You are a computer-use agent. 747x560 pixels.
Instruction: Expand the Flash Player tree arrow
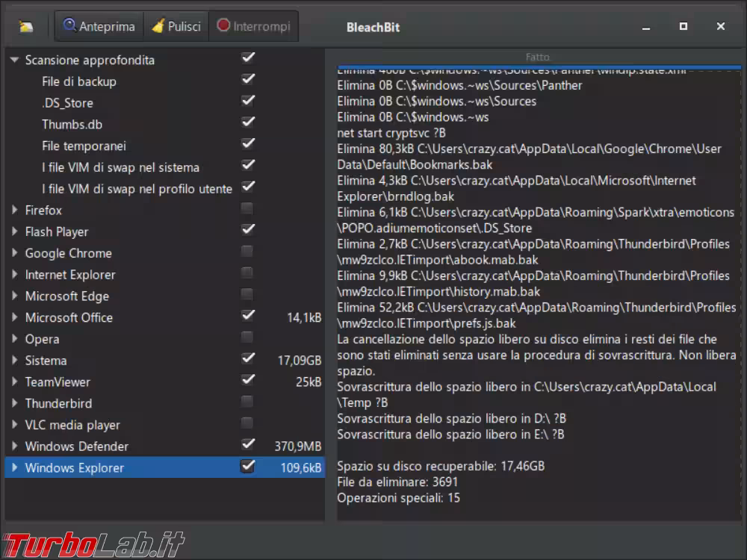(14, 231)
